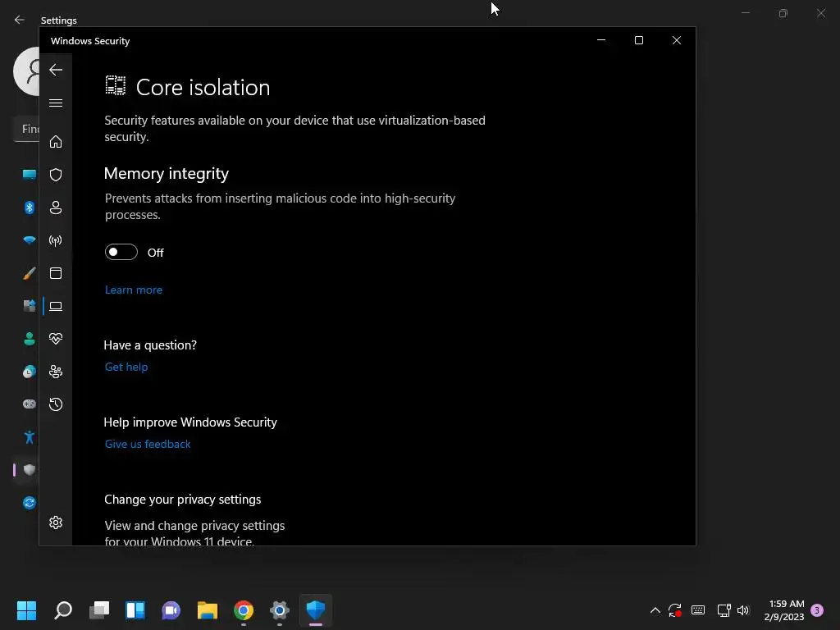Image resolution: width=840 pixels, height=630 pixels.
Task: Click Windows Security taskbar icon
Action: [x=316, y=610]
